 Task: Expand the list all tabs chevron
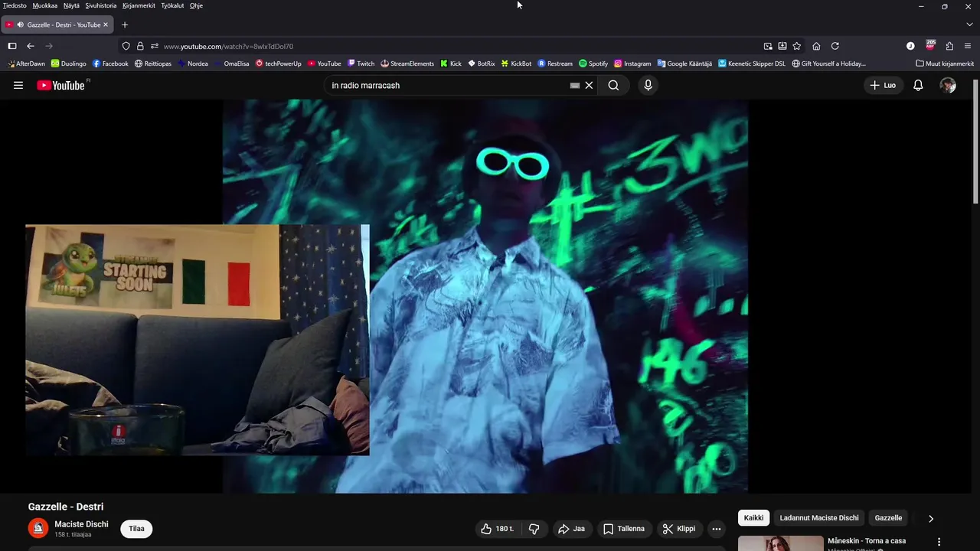tap(969, 24)
